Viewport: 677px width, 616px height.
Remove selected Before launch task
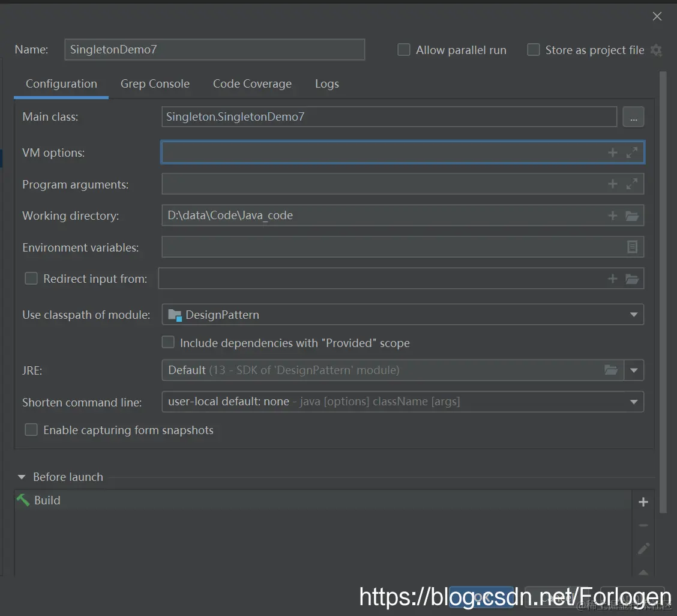click(x=643, y=525)
